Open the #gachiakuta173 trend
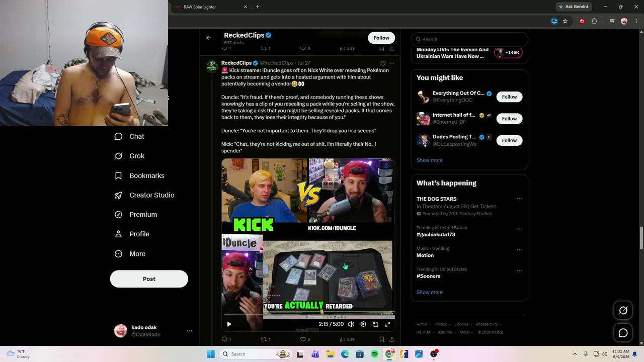The width and height of the screenshot is (644, 362). click(436, 235)
